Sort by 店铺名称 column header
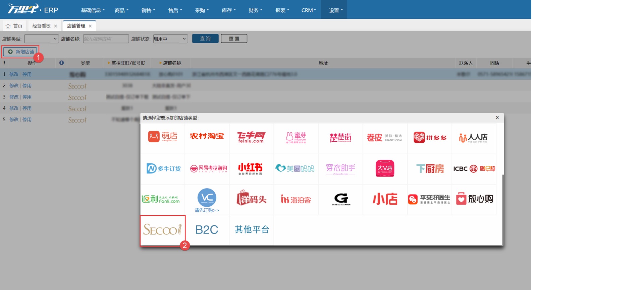 (x=170, y=63)
